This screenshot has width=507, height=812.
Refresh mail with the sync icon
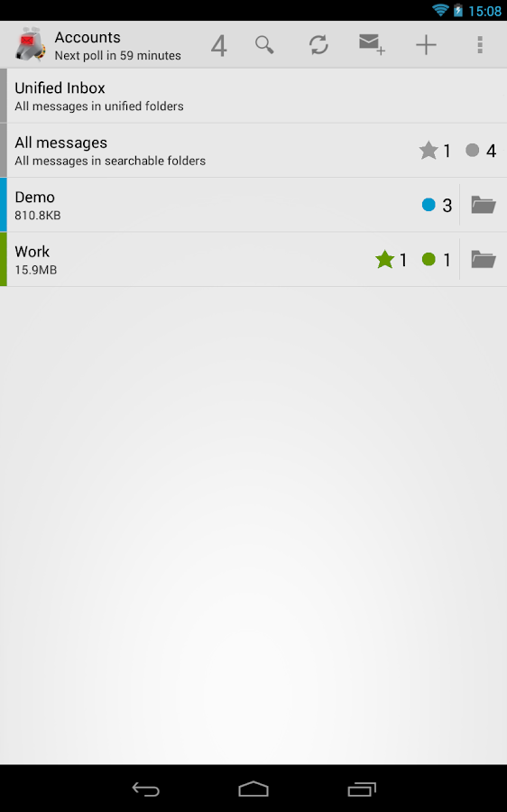pyautogui.click(x=318, y=44)
